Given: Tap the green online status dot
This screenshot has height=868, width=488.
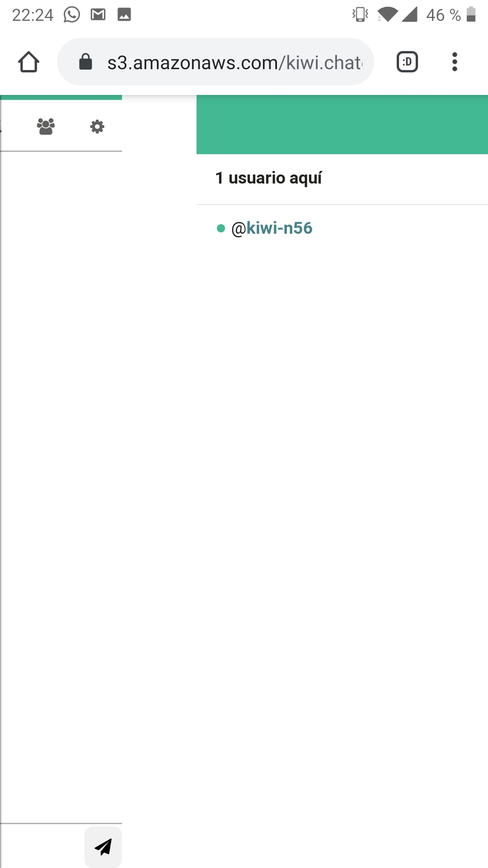Looking at the screenshot, I should click(221, 228).
